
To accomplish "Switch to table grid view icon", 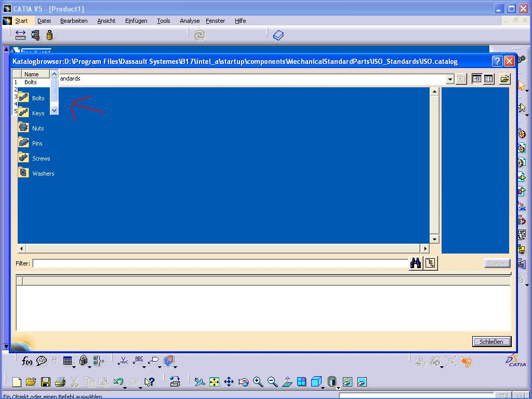I will pyautogui.click(x=488, y=79).
